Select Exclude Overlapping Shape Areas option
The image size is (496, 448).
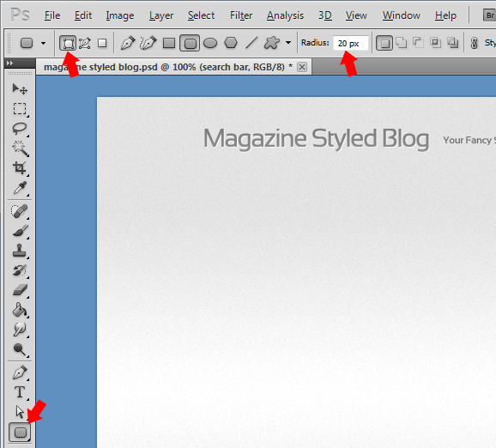452,43
